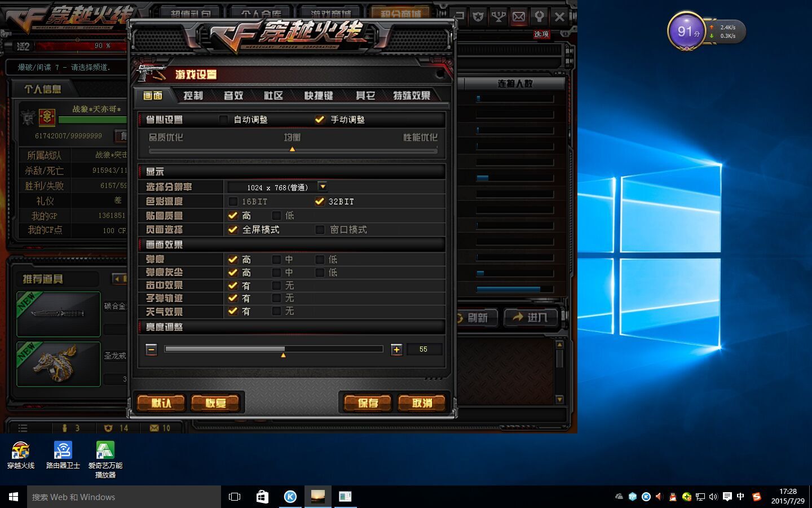The height and width of the screenshot is (508, 812).
Task: Click the 默认 default button
Action: pos(161,403)
